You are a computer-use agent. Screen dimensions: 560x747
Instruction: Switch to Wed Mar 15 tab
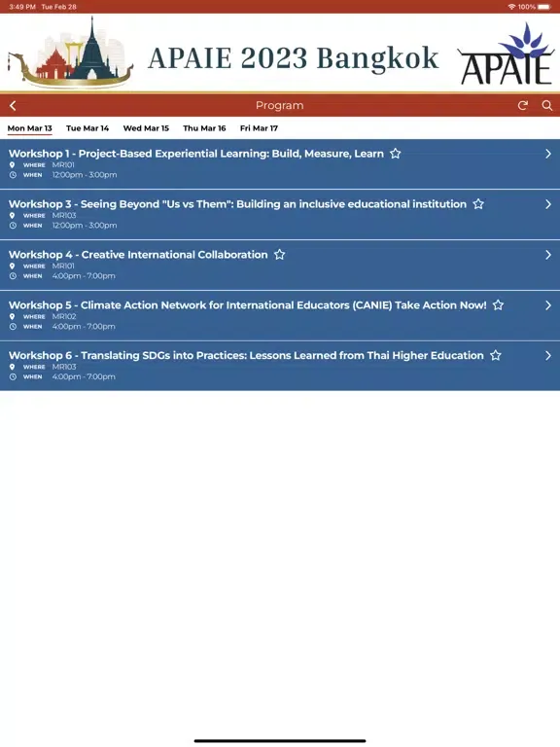146,128
